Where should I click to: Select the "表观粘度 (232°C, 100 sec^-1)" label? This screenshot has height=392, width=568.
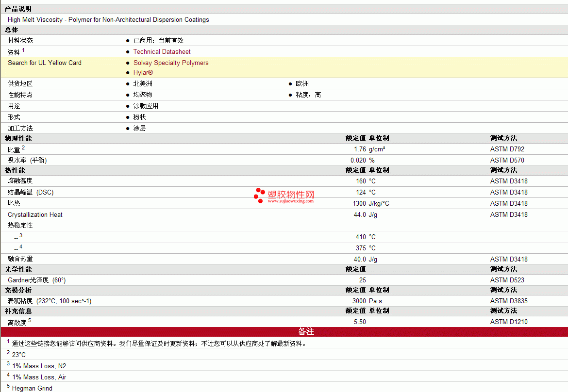(49, 301)
